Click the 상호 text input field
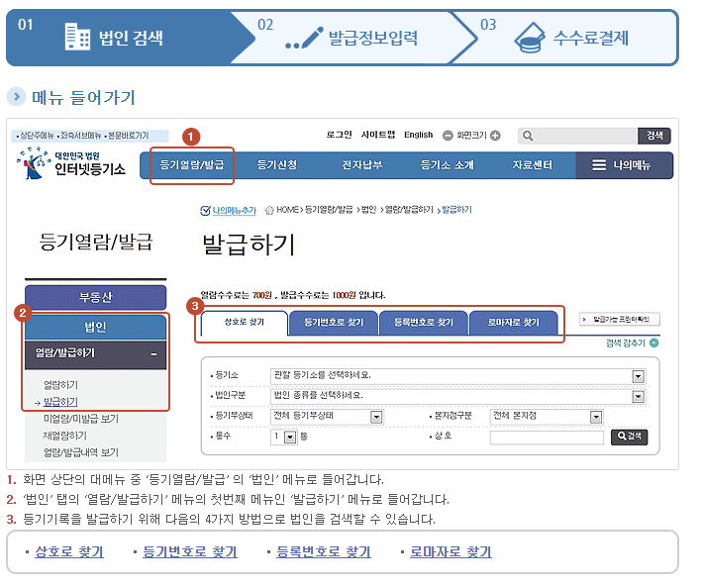Screen dimensions: 701x588 [547, 438]
